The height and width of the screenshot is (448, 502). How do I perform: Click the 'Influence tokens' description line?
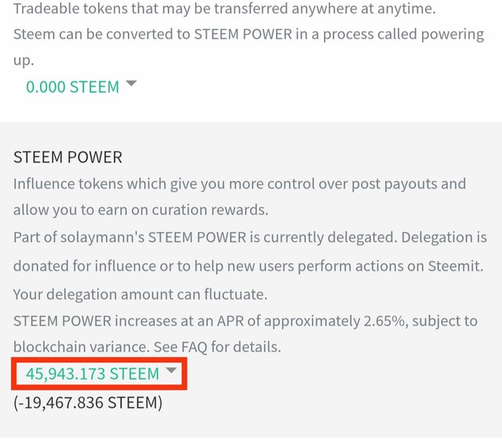[239, 184]
